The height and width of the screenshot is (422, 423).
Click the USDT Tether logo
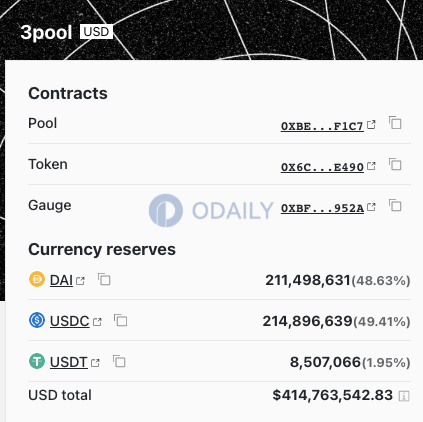pos(37,361)
